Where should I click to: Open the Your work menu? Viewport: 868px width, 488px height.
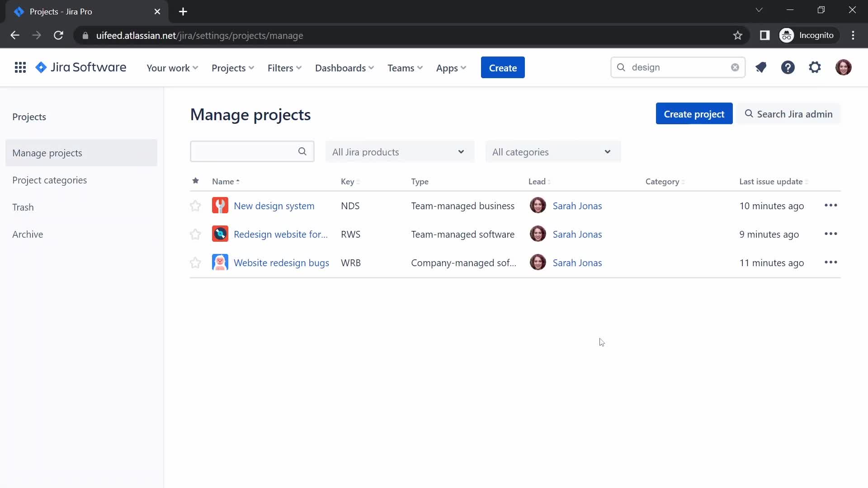coord(172,68)
